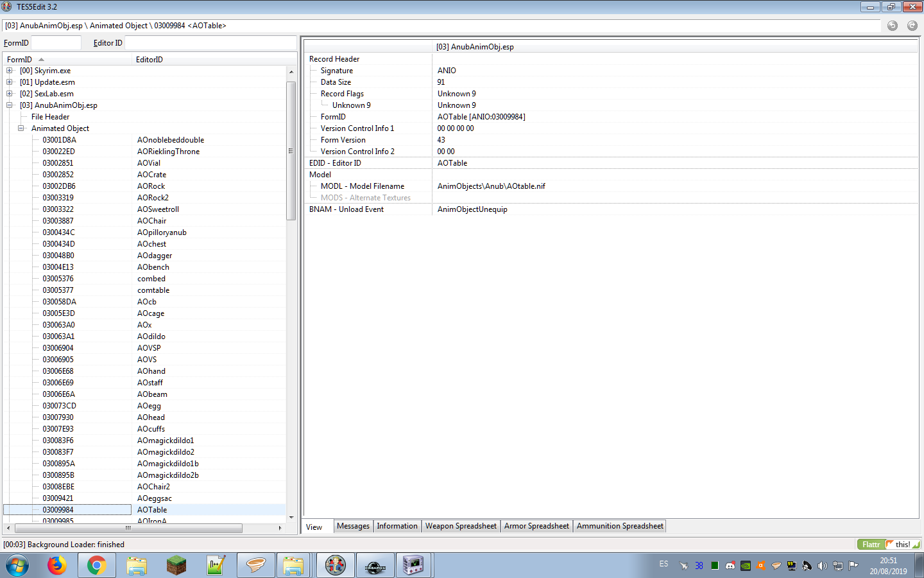The image size is (924, 578).
Task: Click the BNAM AnimObjectUnequip value
Action: [675, 209]
